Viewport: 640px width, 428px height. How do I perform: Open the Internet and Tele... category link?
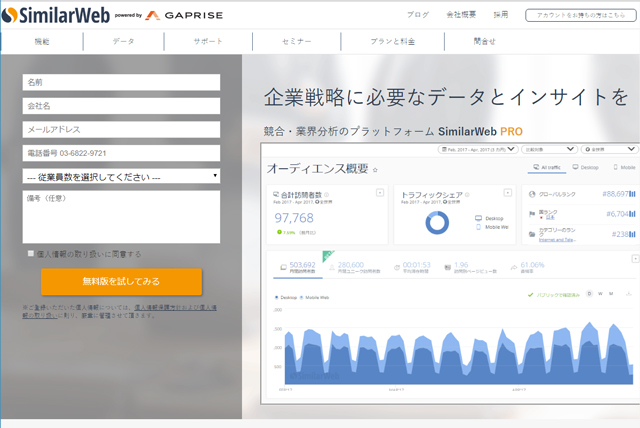click(557, 240)
